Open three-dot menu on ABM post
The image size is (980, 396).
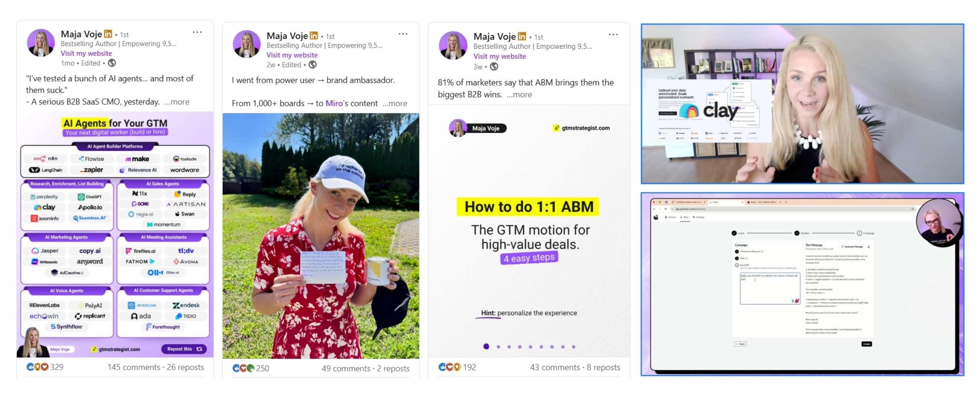pyautogui.click(x=613, y=35)
